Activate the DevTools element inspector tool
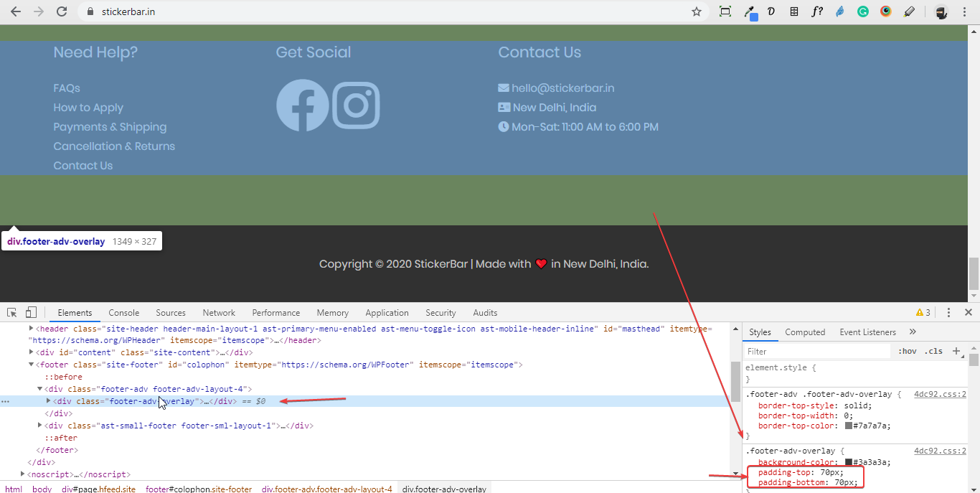This screenshot has width=980, height=493. coord(12,312)
